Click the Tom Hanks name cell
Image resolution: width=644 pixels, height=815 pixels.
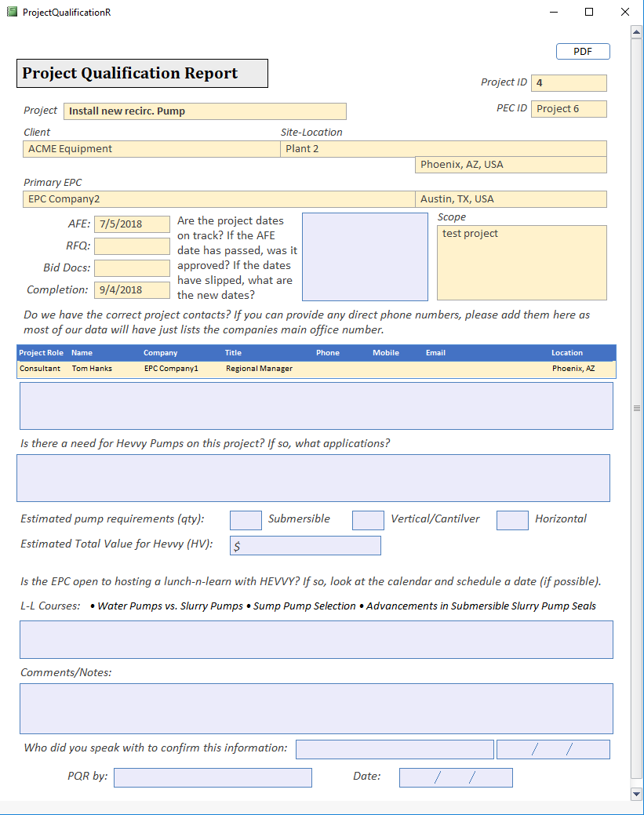pos(92,369)
